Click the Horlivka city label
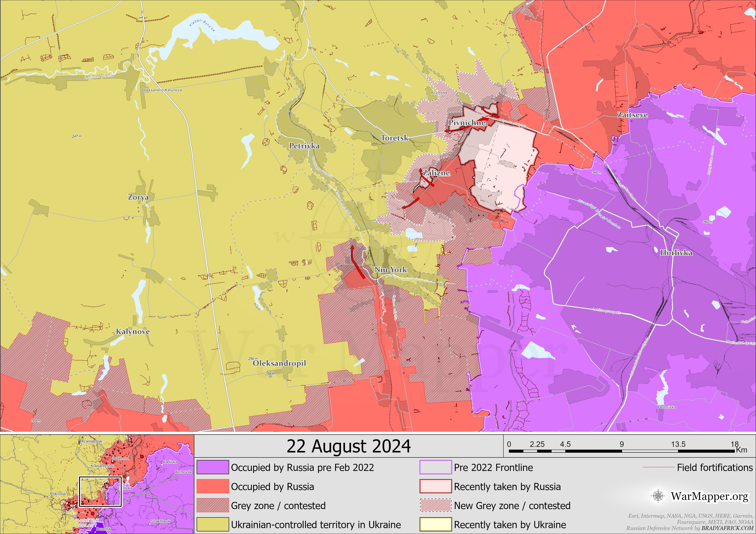 (676, 253)
